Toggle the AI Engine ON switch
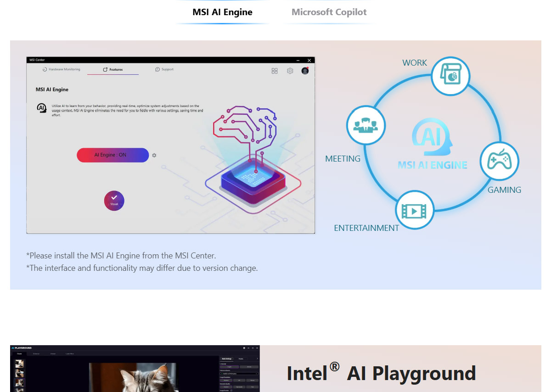This screenshot has height=392, width=551. tap(112, 155)
